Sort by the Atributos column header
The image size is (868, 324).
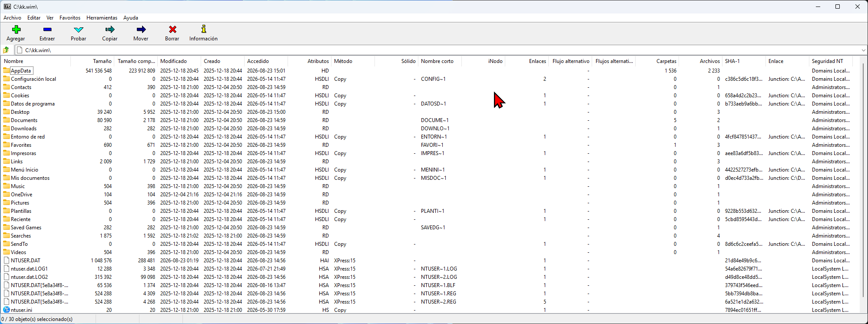pos(309,61)
